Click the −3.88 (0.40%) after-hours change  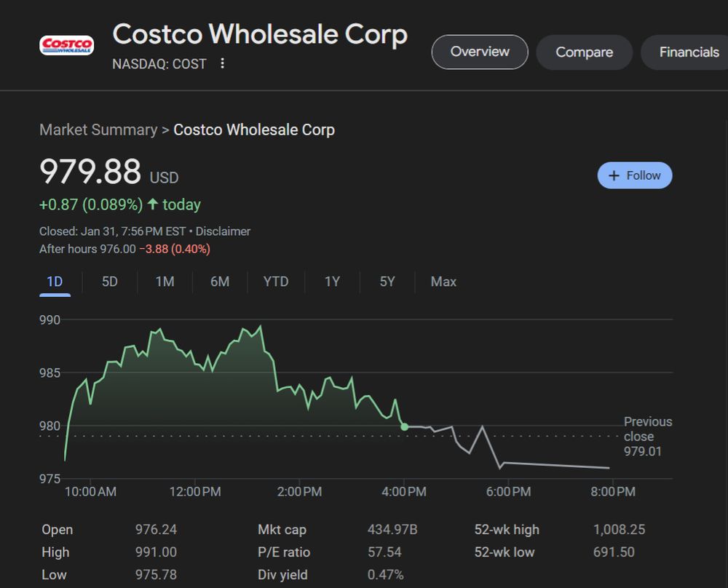click(x=175, y=249)
